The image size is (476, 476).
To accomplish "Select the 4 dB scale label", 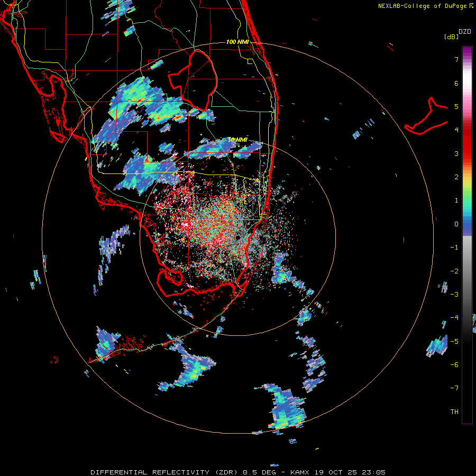I will 456,130.
